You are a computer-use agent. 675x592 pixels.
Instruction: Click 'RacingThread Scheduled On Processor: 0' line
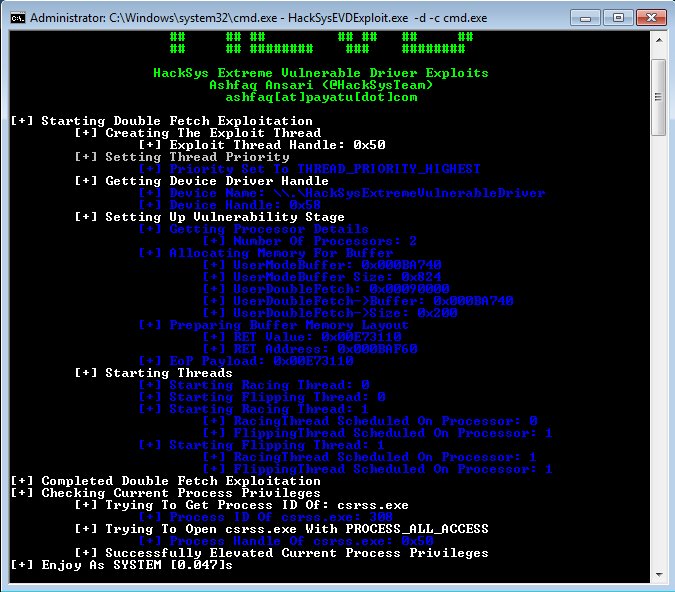point(370,421)
